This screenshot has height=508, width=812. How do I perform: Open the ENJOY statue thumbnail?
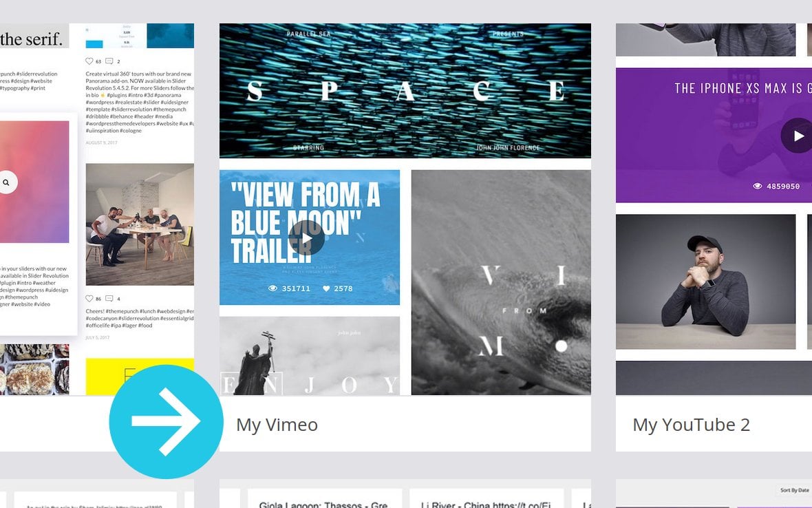pyautogui.click(x=310, y=356)
